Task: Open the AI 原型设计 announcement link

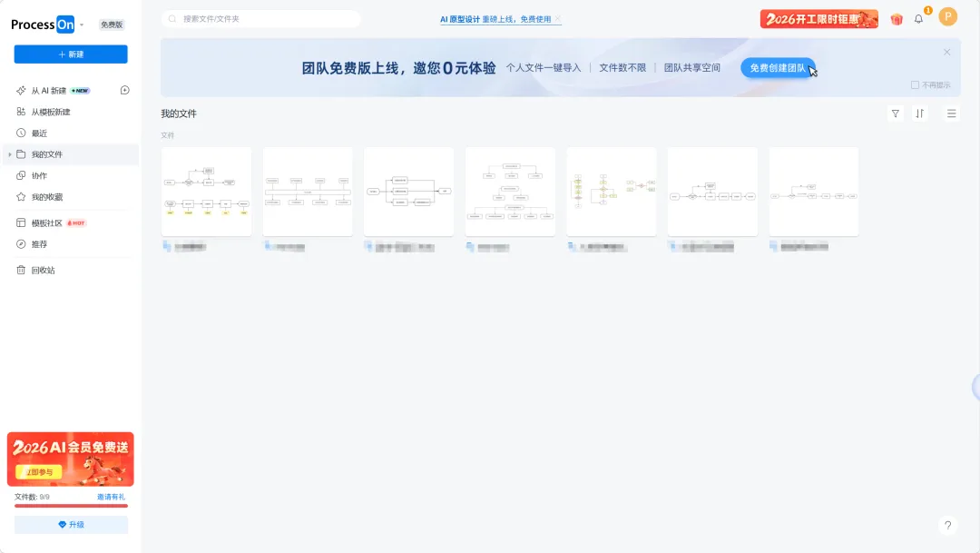Action: [x=495, y=19]
